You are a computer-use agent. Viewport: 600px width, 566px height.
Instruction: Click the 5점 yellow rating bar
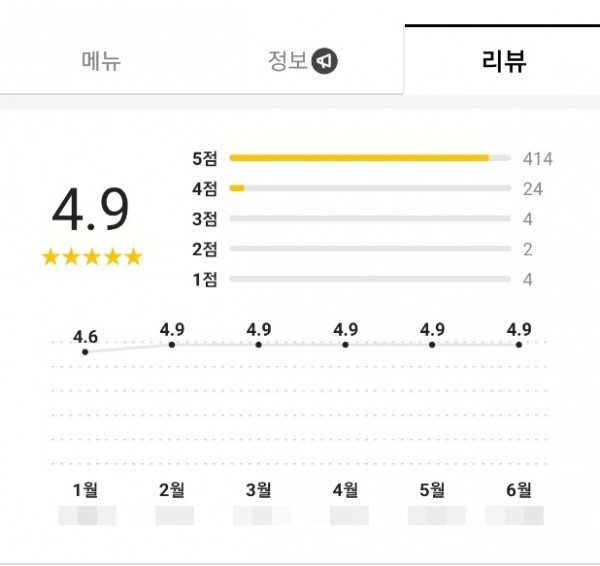(x=370, y=158)
